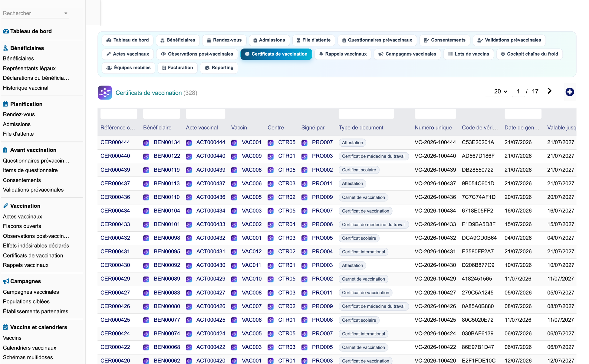The width and height of the screenshot is (589, 364).
Task: Open the Lots de vaccins tab
Action: (469, 54)
